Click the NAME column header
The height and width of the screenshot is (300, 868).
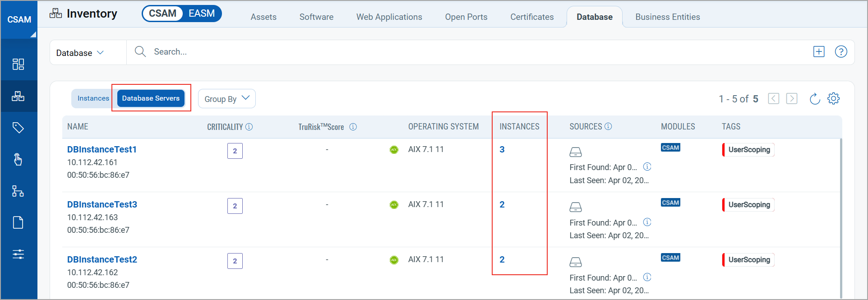(78, 127)
